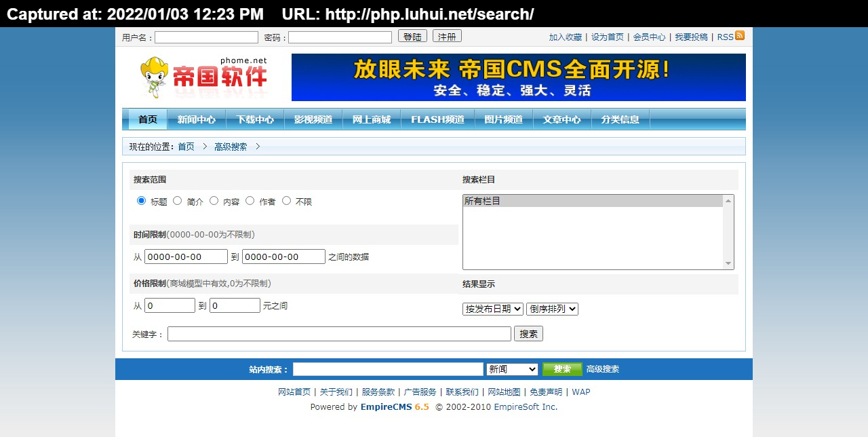Viewport: 868px width, 437px height.
Task: Focus the end date field after 到
Action: click(x=283, y=256)
